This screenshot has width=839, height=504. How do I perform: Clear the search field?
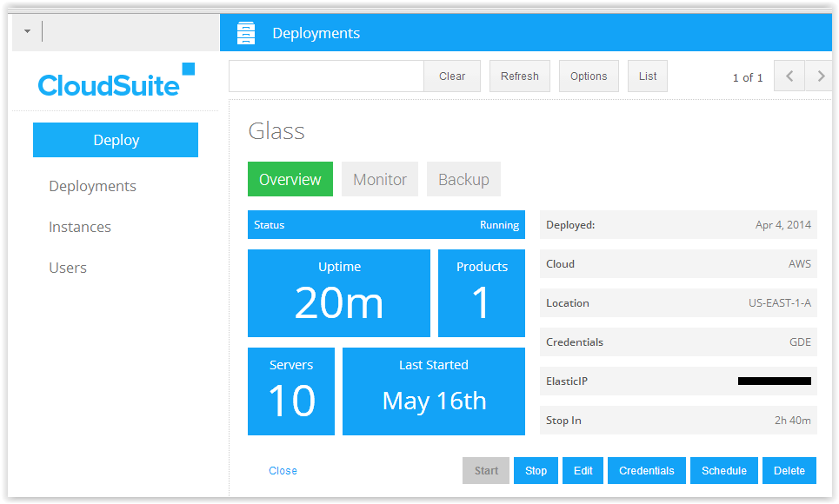452,76
